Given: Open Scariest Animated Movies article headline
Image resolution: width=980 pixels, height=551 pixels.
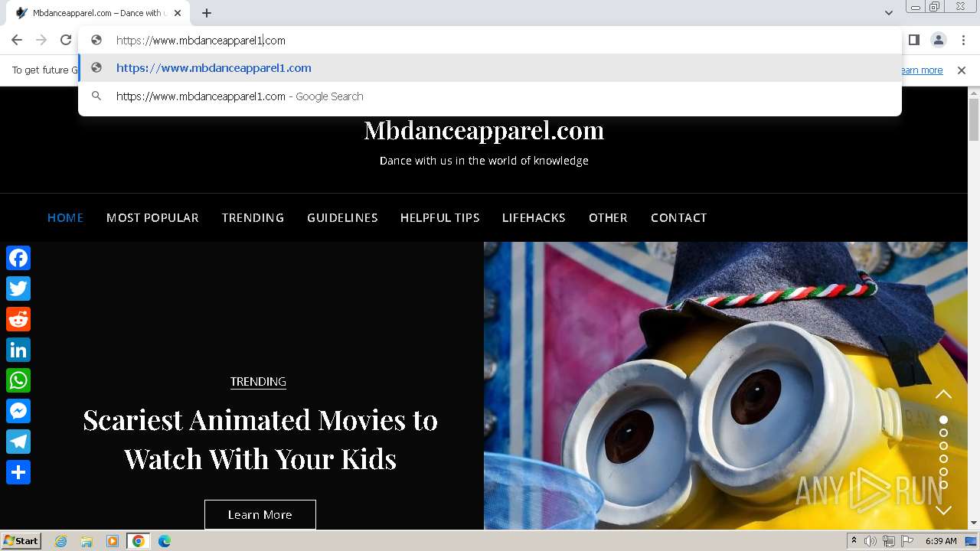Looking at the screenshot, I should pos(260,439).
